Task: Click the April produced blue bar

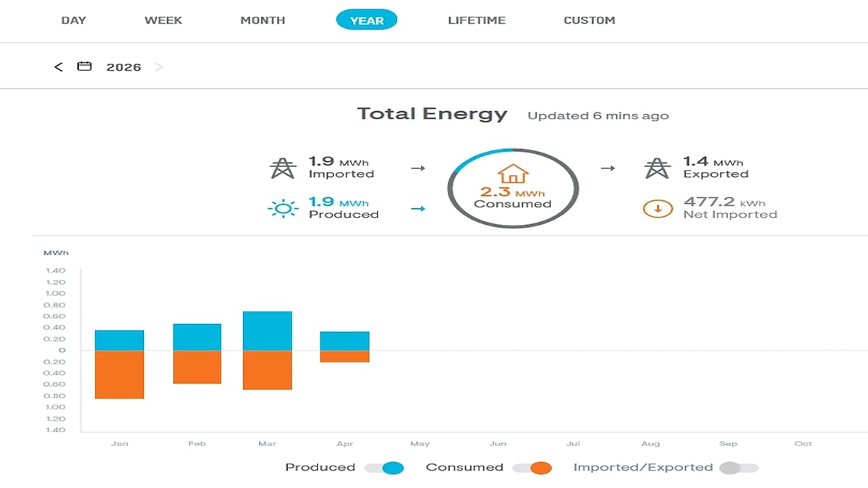Action: click(x=345, y=341)
